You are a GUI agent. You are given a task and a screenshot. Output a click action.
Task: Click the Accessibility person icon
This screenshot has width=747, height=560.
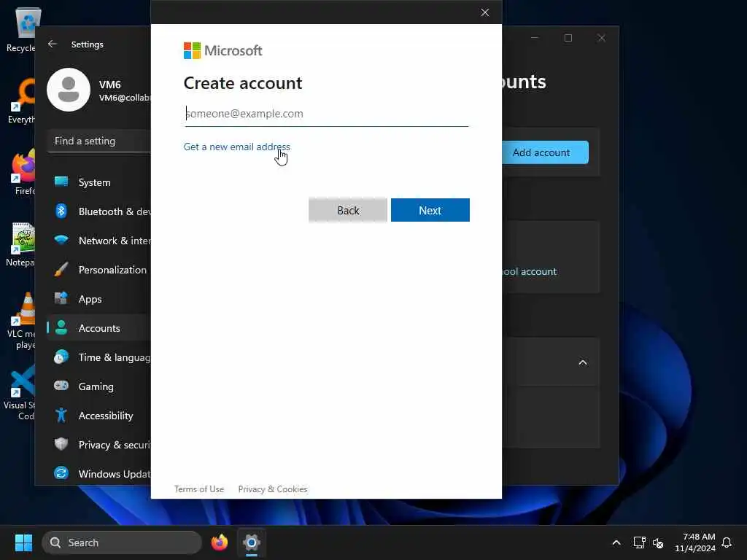point(61,415)
